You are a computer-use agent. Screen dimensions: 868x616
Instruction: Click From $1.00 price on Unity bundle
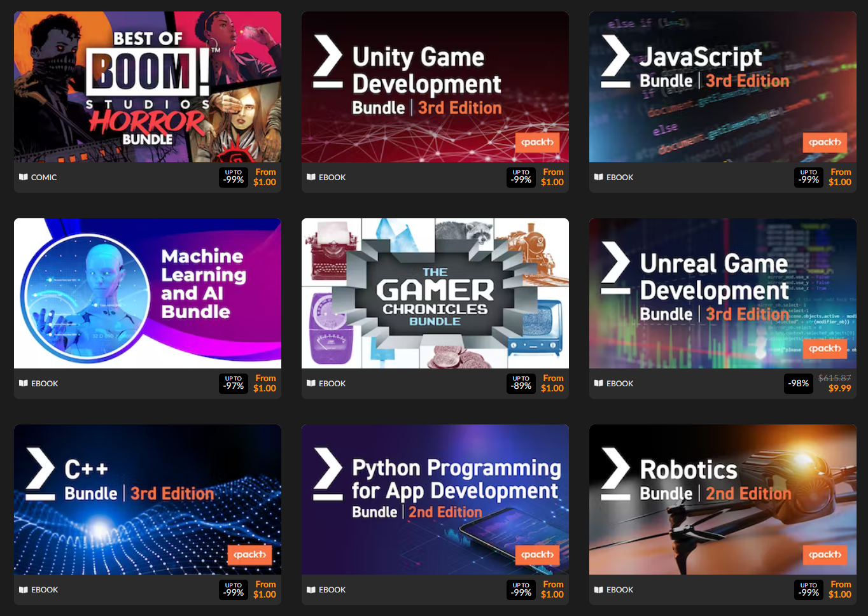click(552, 177)
